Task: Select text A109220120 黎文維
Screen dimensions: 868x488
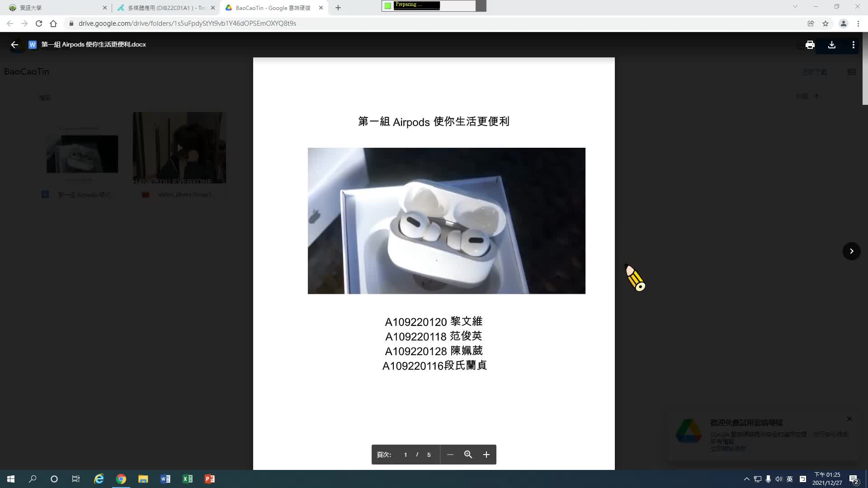Action: [434, 322]
